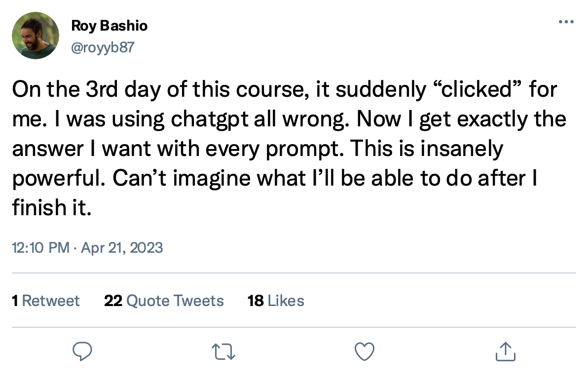
Task: Visit the @royyb87 handle link
Action: point(103,47)
